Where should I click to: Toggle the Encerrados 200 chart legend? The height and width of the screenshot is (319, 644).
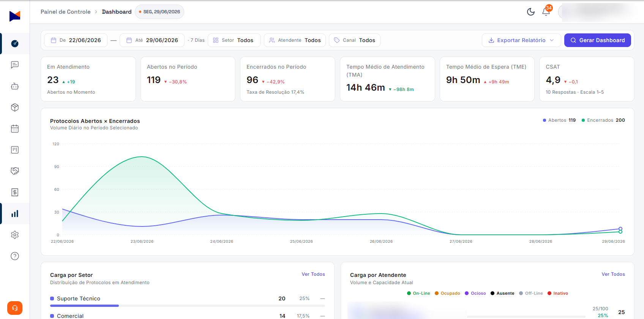[603, 120]
